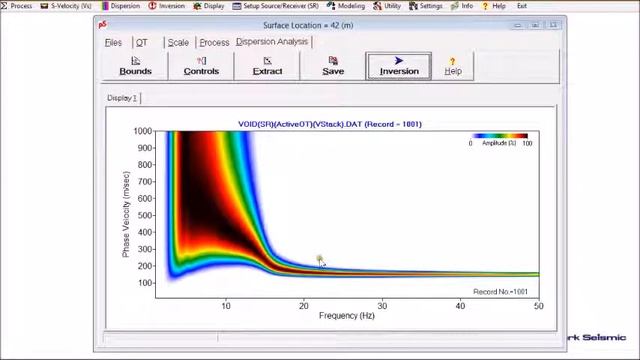The image size is (640, 360).
Task: Select the Dispersion Analysis tab
Action: [x=272, y=42]
